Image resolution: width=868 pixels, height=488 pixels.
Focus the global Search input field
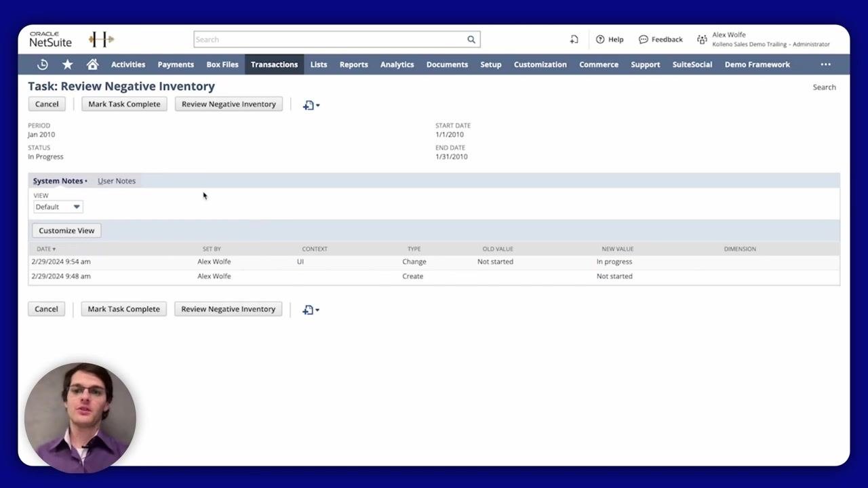click(330, 39)
